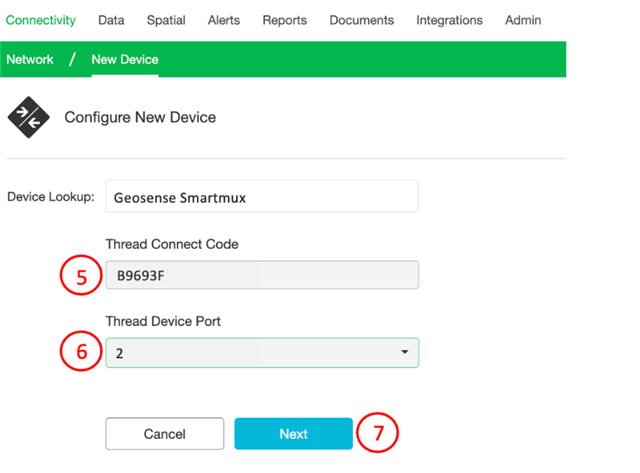Click the red circled number 7 marker
This screenshot has height=473, width=640.
(377, 433)
